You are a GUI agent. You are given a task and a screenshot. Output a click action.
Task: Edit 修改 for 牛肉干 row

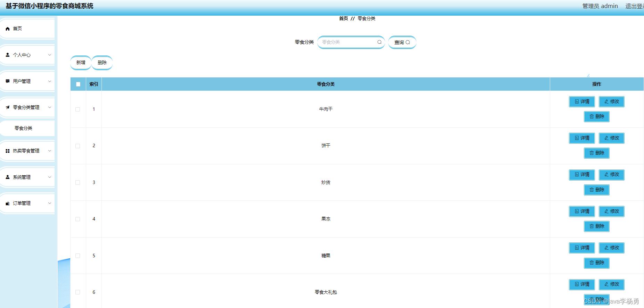pos(612,102)
